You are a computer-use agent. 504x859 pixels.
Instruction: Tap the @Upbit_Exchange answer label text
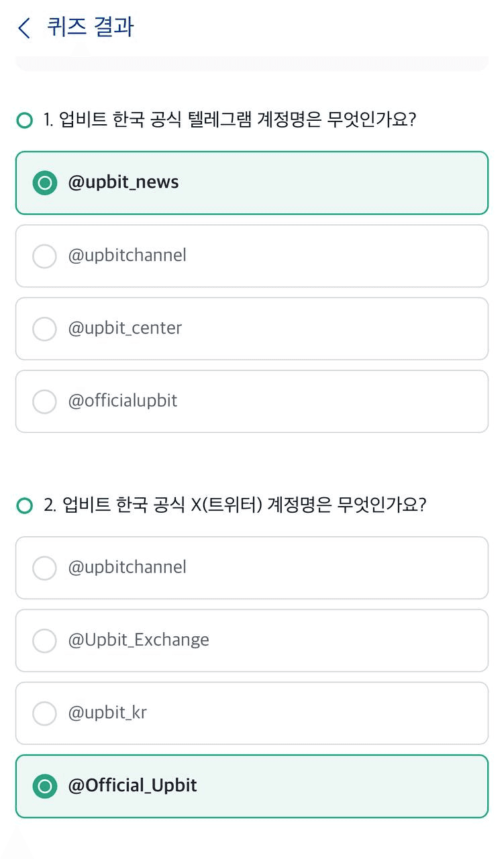pyautogui.click(x=138, y=640)
